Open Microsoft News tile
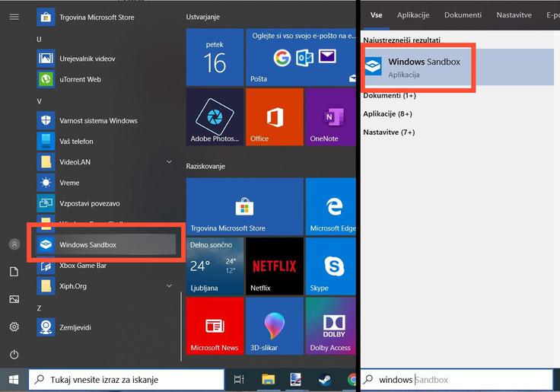Screen dimensions: 560x392 click(215, 326)
